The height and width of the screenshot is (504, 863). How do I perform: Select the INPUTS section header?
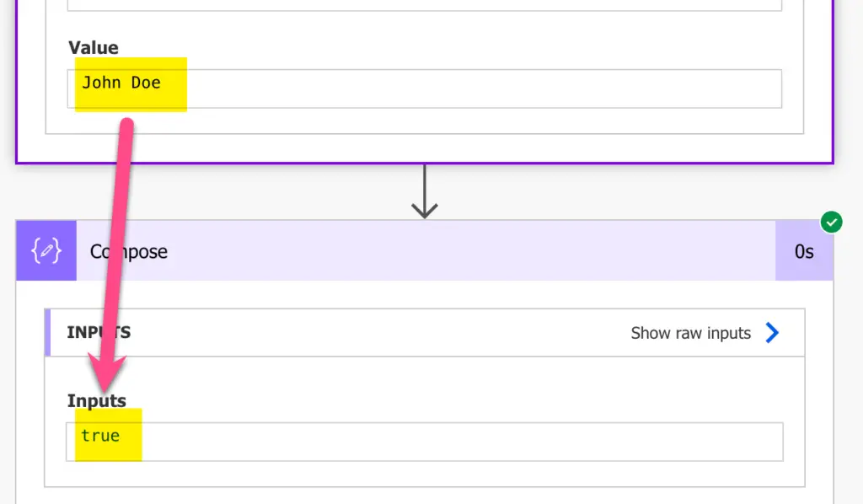click(x=98, y=332)
